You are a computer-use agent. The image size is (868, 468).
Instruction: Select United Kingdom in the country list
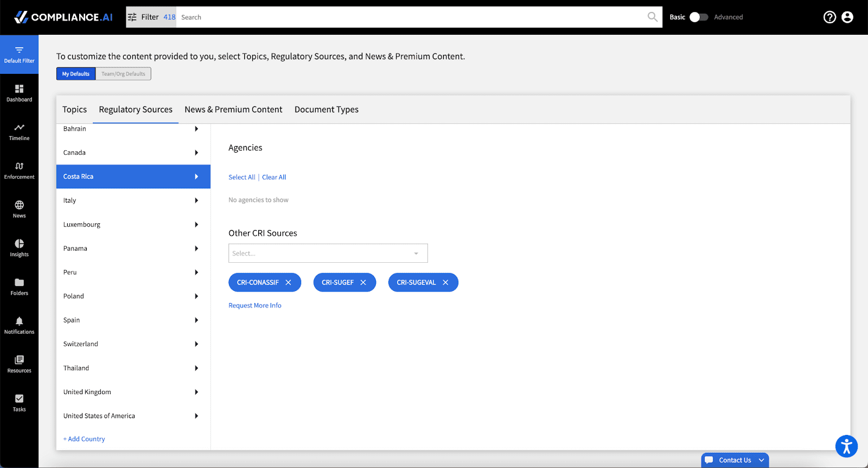point(133,391)
